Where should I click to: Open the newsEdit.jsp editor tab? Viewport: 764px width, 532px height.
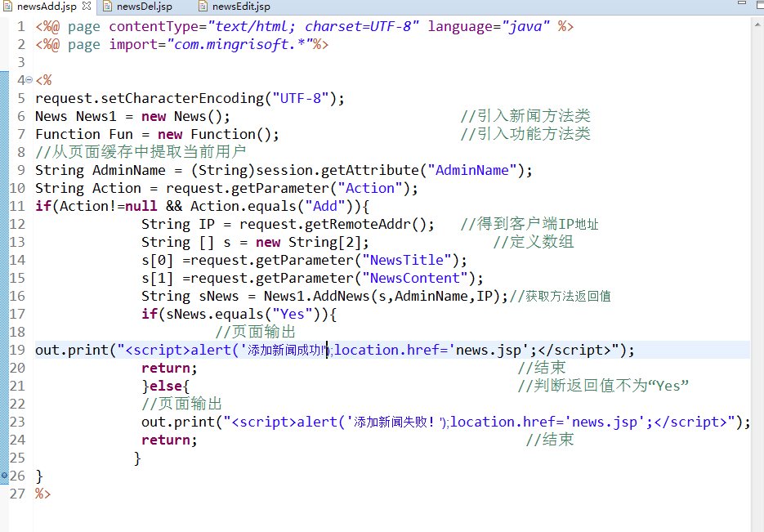tap(241, 7)
